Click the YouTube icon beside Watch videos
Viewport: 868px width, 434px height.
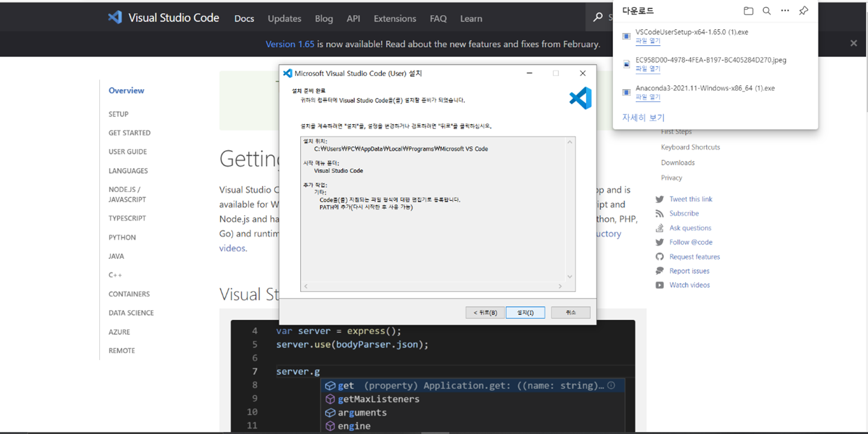point(659,285)
